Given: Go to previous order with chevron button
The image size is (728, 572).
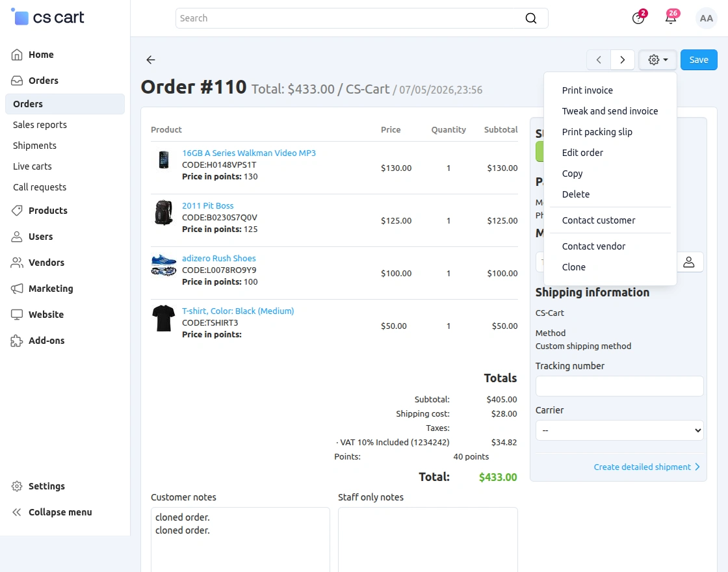Looking at the screenshot, I should tap(599, 60).
